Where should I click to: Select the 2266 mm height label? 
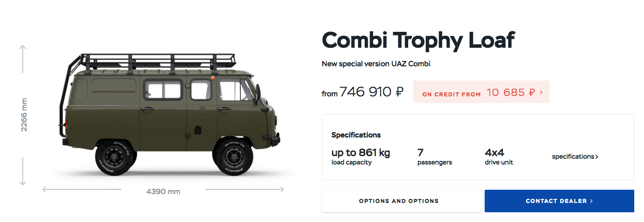click(24, 115)
